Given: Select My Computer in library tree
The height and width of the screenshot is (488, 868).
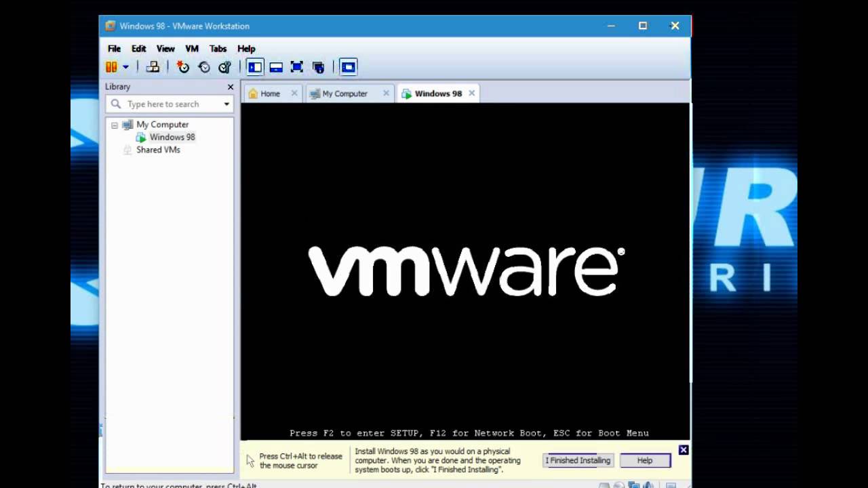Looking at the screenshot, I should click(x=162, y=125).
